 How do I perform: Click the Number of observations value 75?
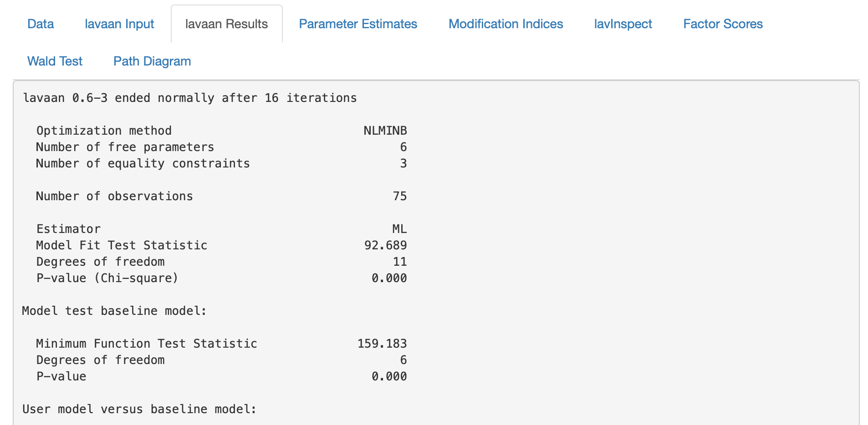click(x=399, y=196)
